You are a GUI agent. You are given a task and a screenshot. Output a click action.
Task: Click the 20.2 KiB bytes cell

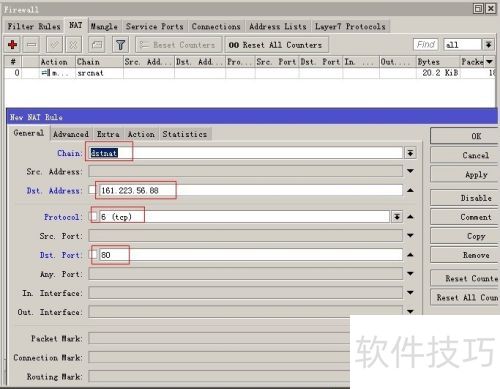point(438,73)
